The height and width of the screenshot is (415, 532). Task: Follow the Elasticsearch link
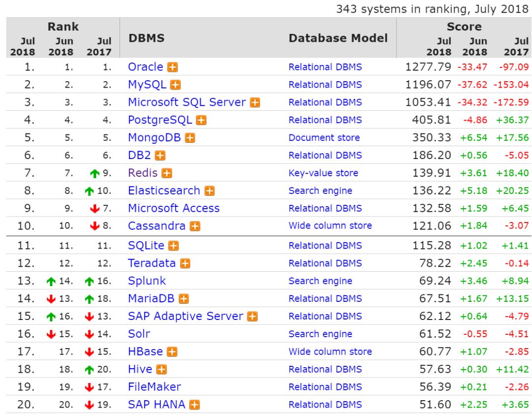164,191
